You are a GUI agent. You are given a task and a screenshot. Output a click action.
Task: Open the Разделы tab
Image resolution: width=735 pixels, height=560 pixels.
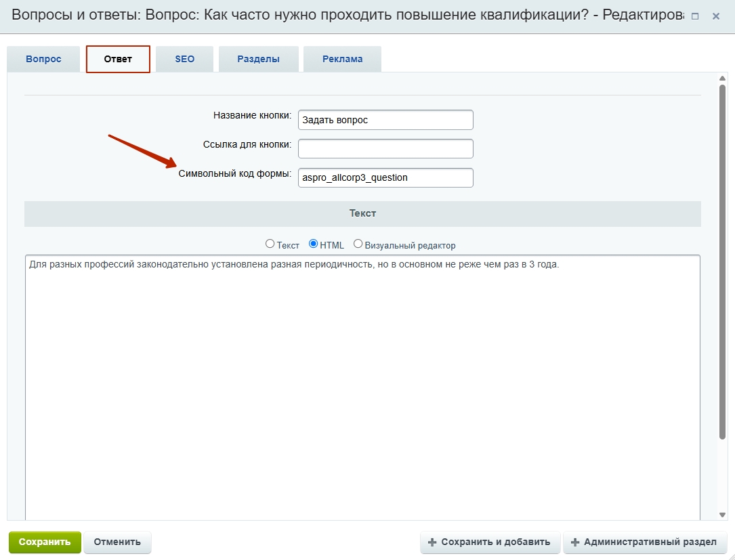point(258,59)
